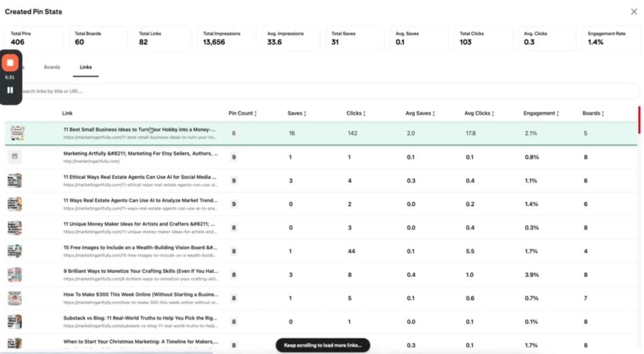Open thumbnail for How To Make $300 row
This screenshot has width=644, height=354.
[x=15, y=298]
